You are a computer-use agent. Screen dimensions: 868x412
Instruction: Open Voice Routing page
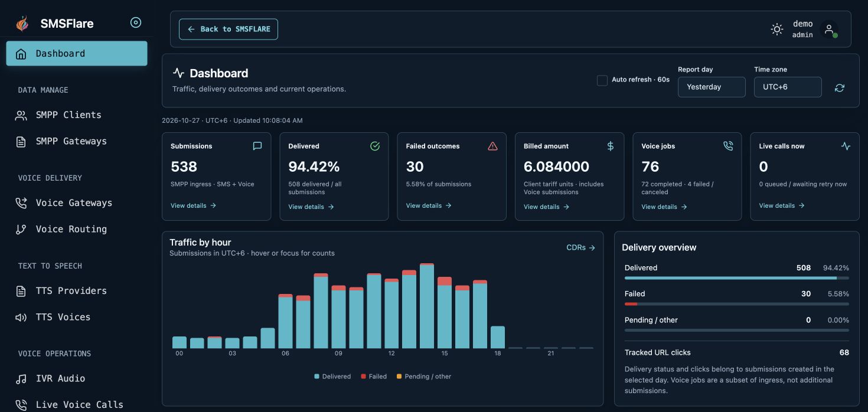point(77,230)
